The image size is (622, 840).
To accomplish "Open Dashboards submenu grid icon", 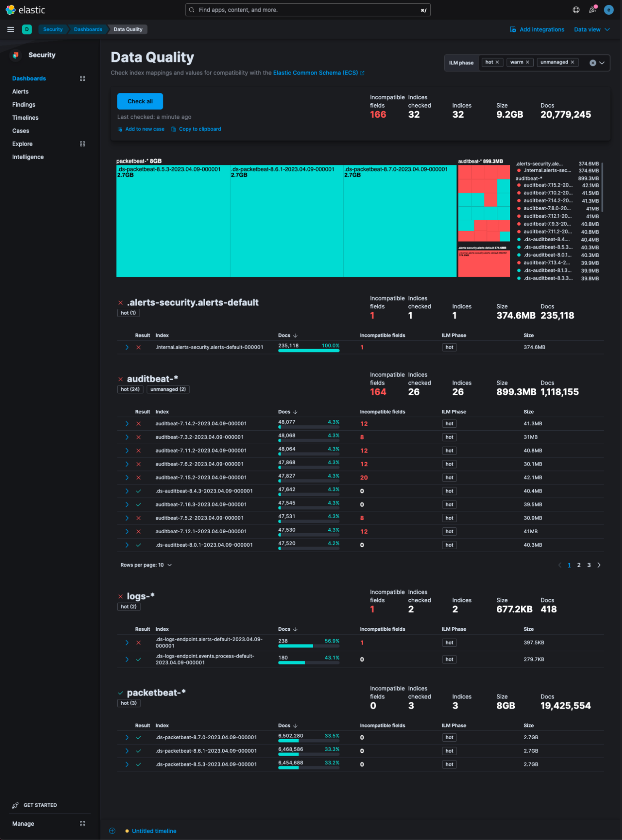I will (x=82, y=79).
